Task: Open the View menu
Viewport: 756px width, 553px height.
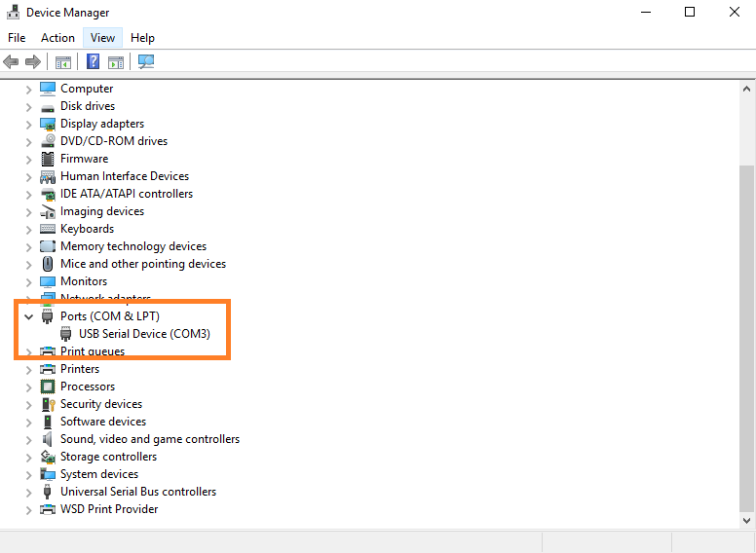Action: 102,38
